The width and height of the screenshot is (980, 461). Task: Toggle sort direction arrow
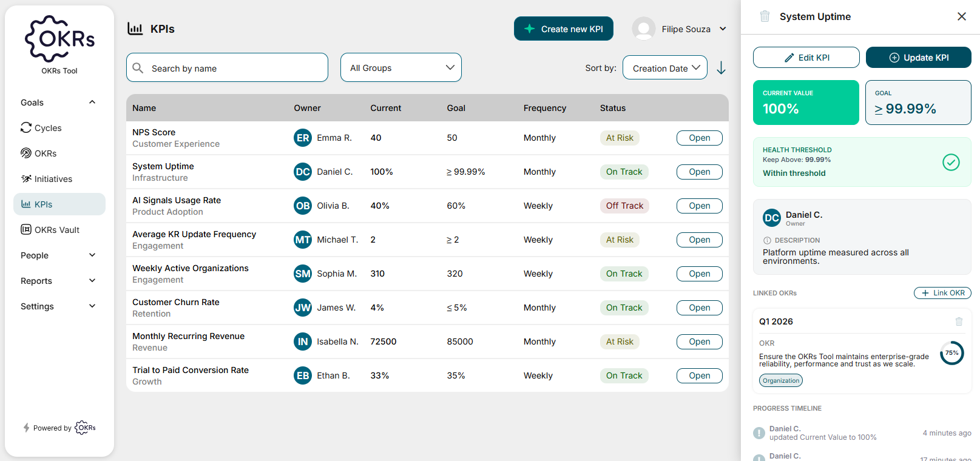[721, 68]
